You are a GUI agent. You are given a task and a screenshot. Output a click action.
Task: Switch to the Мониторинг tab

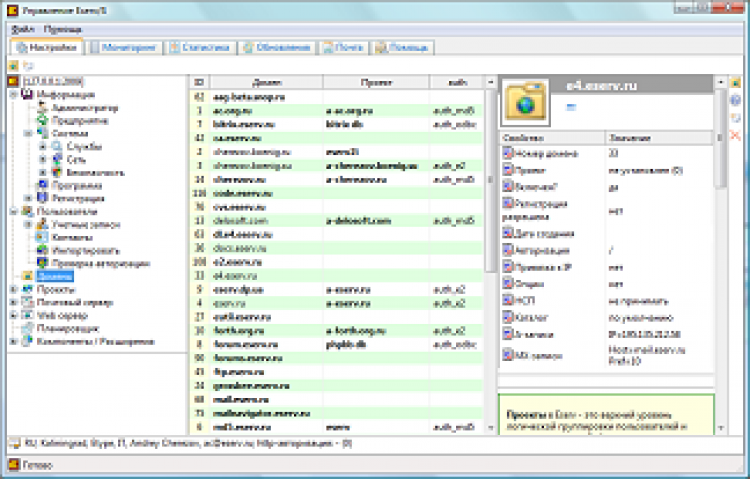pyautogui.click(x=123, y=47)
